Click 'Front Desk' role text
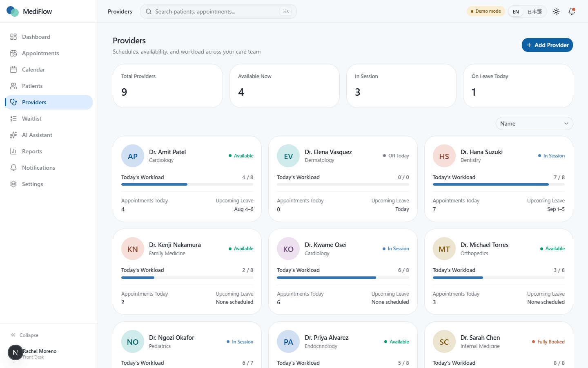The height and width of the screenshot is (368, 588). click(x=33, y=357)
